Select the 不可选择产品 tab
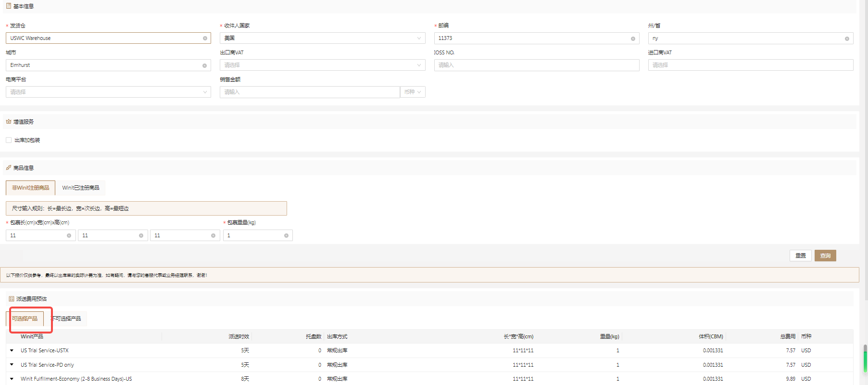 [x=66, y=319]
